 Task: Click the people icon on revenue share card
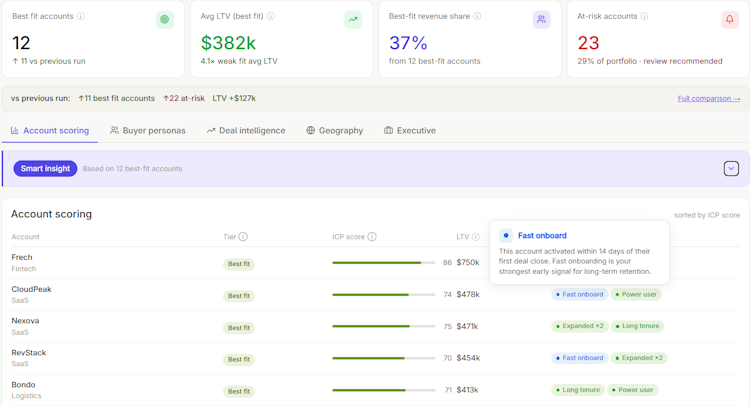pyautogui.click(x=541, y=20)
